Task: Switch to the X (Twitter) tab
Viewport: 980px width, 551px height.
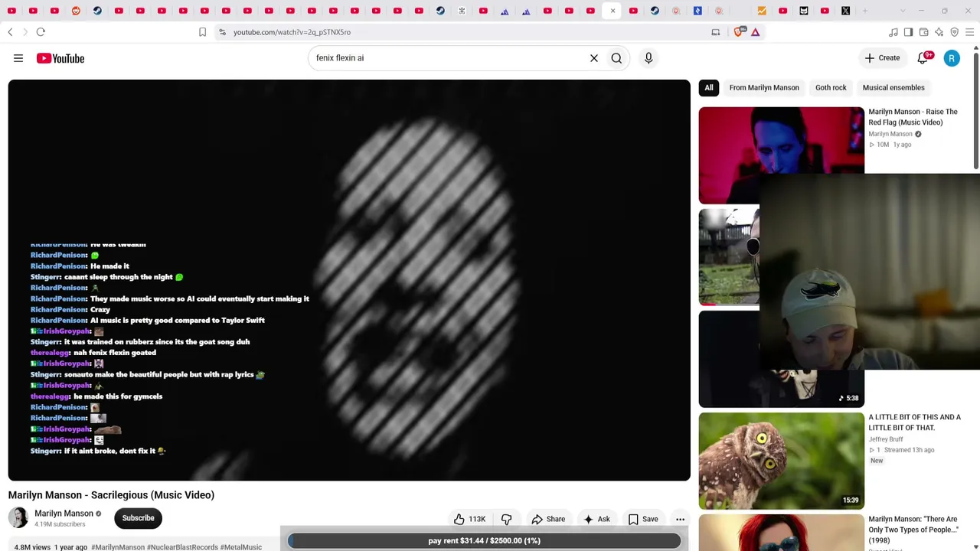Action: tap(845, 11)
